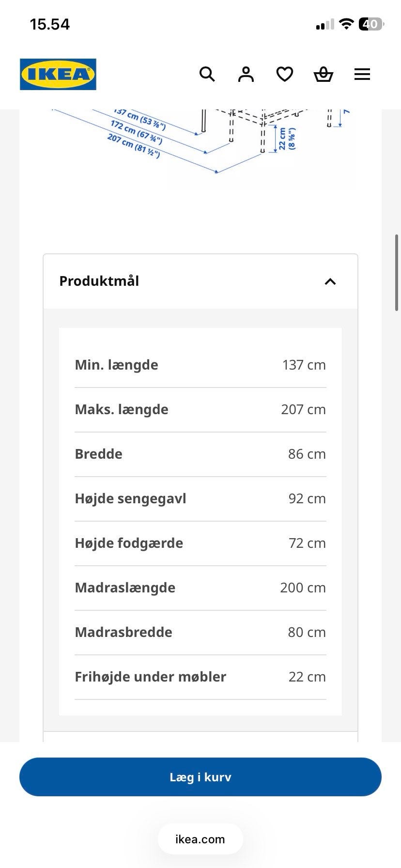The height and width of the screenshot is (868, 401).
Task: Open the user profile icon
Action: (246, 74)
